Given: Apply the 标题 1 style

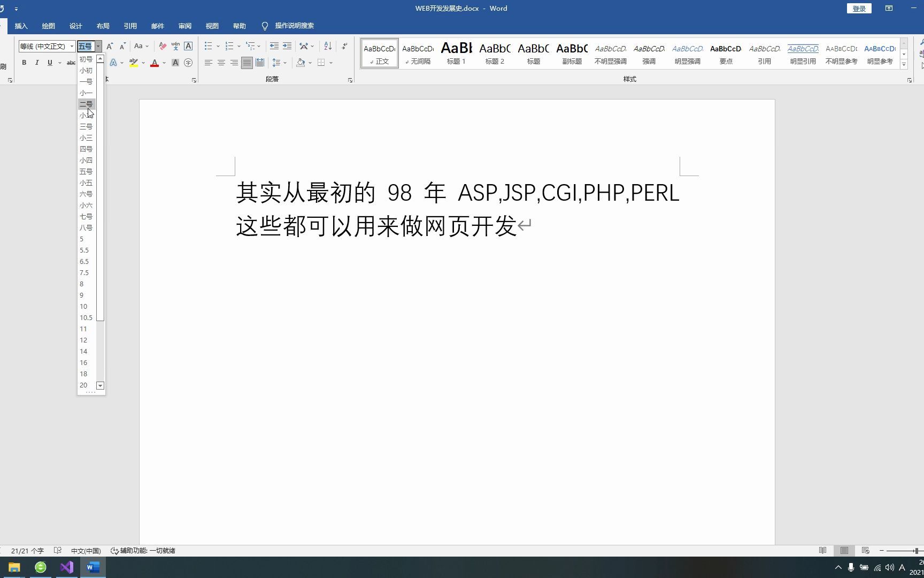Looking at the screenshot, I should pyautogui.click(x=456, y=54).
